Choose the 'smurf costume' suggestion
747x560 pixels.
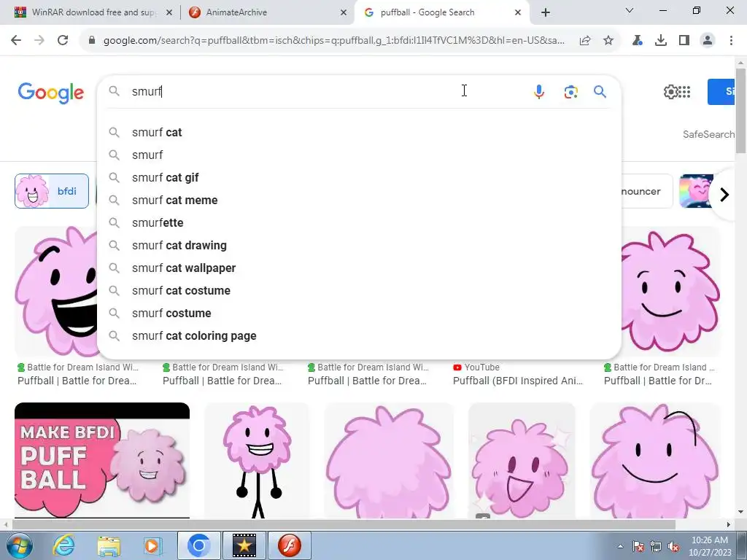tap(359, 314)
